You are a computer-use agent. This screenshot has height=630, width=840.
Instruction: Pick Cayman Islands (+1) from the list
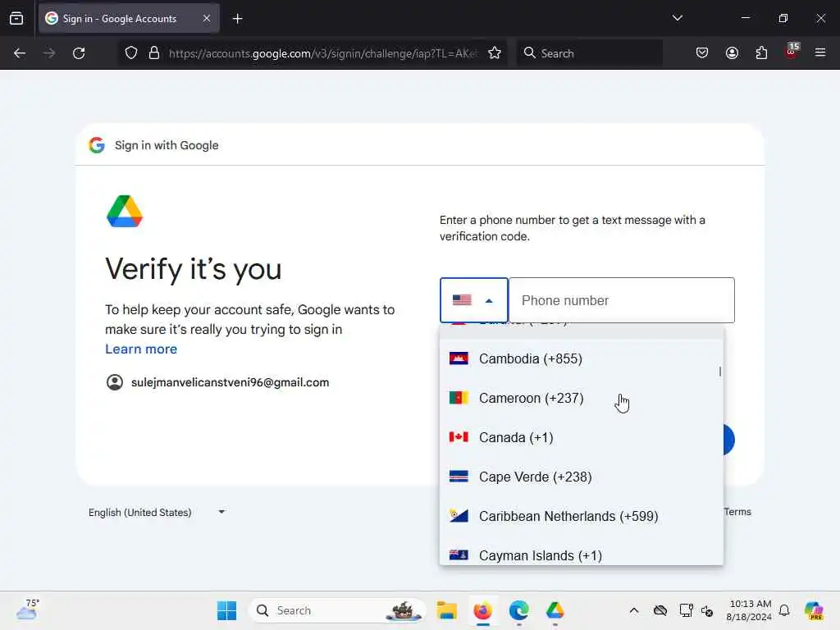click(x=582, y=555)
